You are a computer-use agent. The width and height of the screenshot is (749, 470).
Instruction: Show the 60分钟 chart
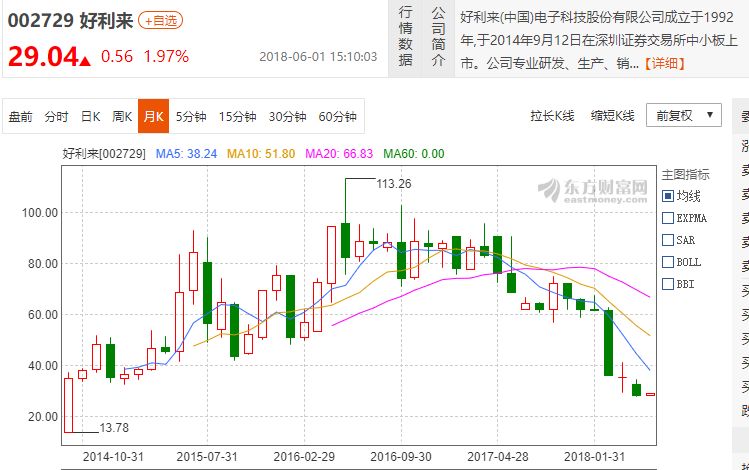point(337,116)
